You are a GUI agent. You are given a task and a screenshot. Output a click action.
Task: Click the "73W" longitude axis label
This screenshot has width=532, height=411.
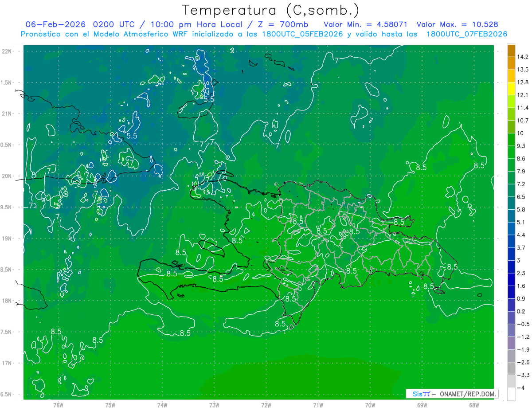pos(214,405)
